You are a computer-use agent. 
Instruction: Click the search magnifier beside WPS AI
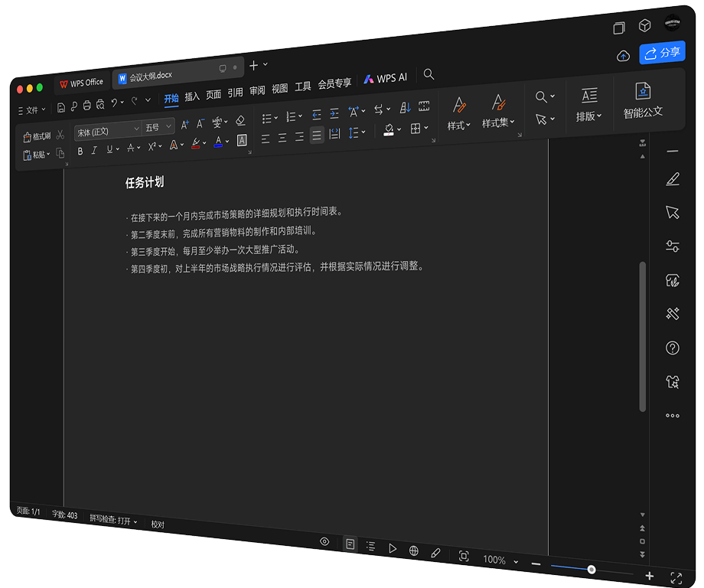(429, 74)
